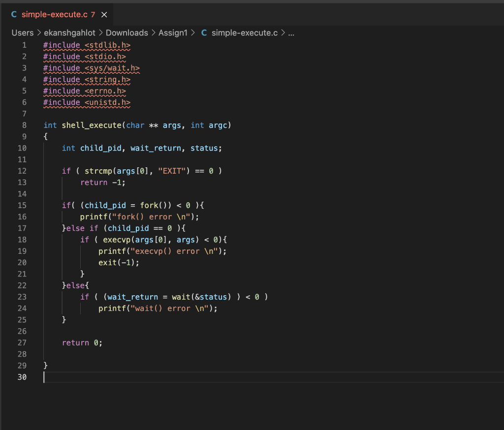Expand the Downloads breadcrumb segment
Viewport: 504px width, 430px height.
point(126,33)
